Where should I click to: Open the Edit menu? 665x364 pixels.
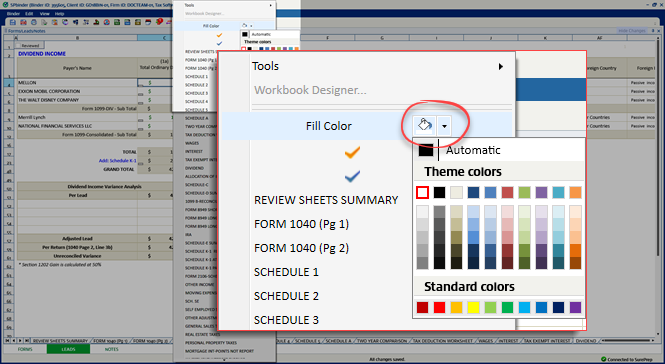[29, 14]
